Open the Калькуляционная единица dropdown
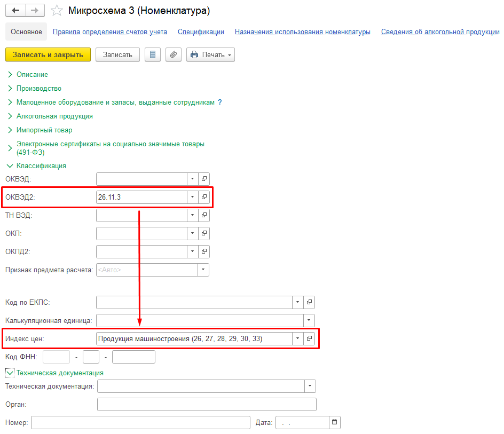This screenshot has width=504, height=434. coord(309,320)
